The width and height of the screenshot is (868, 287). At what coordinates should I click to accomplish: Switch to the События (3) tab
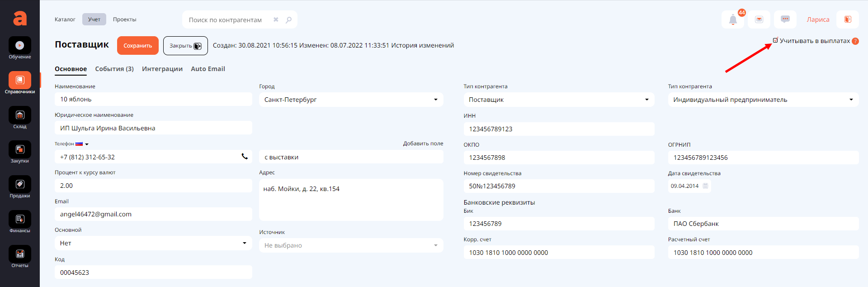[x=114, y=69]
